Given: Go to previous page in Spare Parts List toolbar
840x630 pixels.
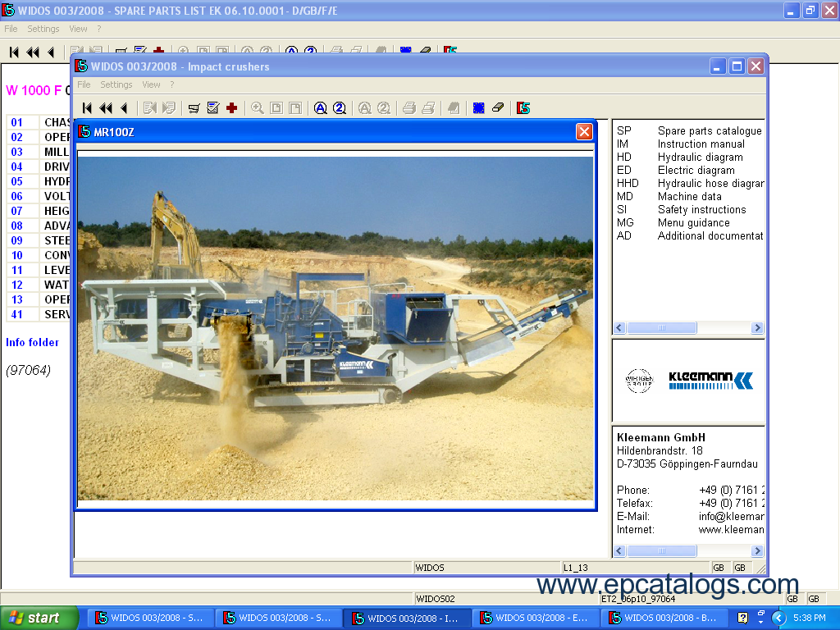Looking at the screenshot, I should coord(51,52).
